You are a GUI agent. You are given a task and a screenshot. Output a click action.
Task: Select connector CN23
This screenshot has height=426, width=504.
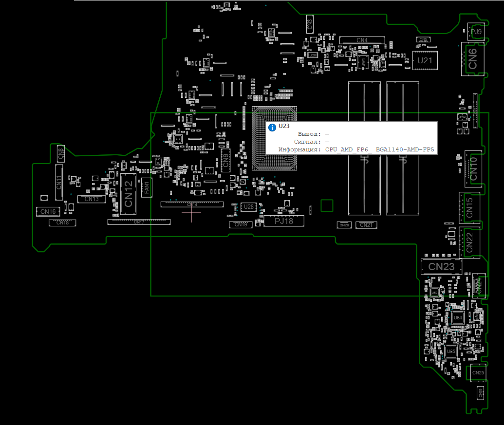point(441,267)
